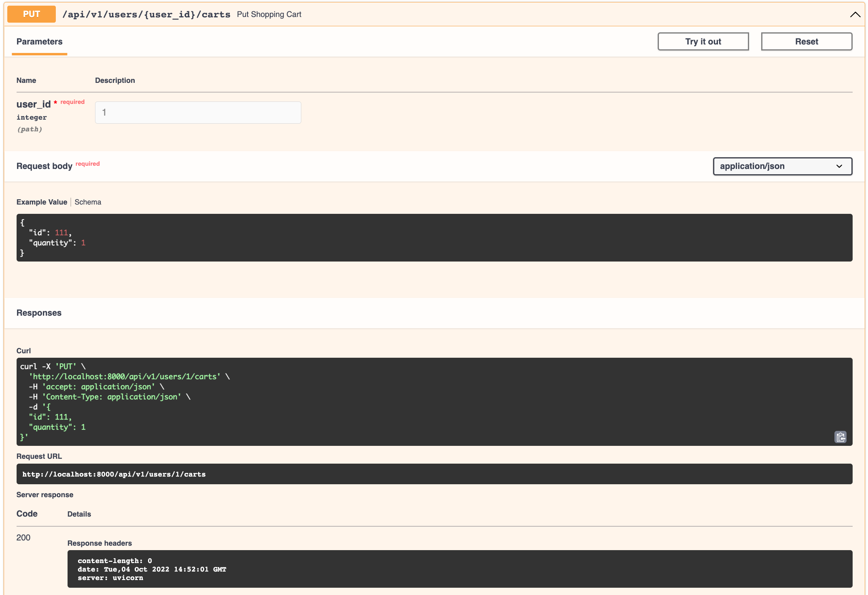868x595 pixels.
Task: Click the user_id input field
Action: [198, 112]
